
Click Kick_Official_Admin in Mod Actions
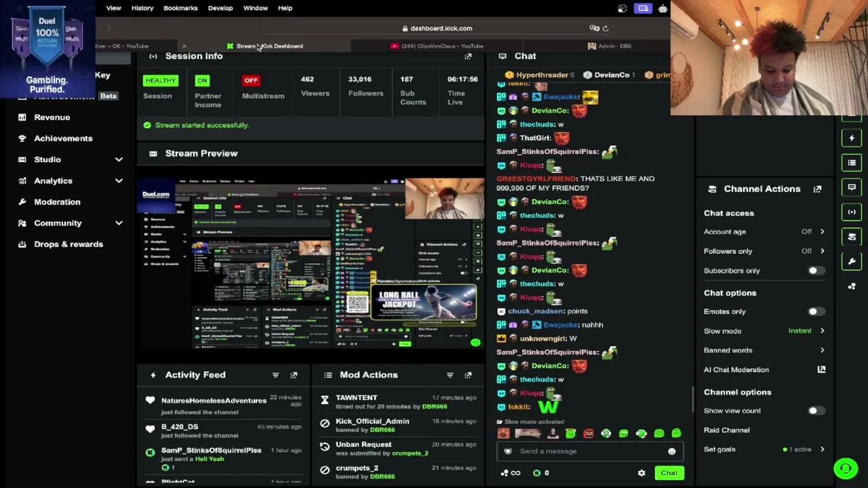[372, 422]
